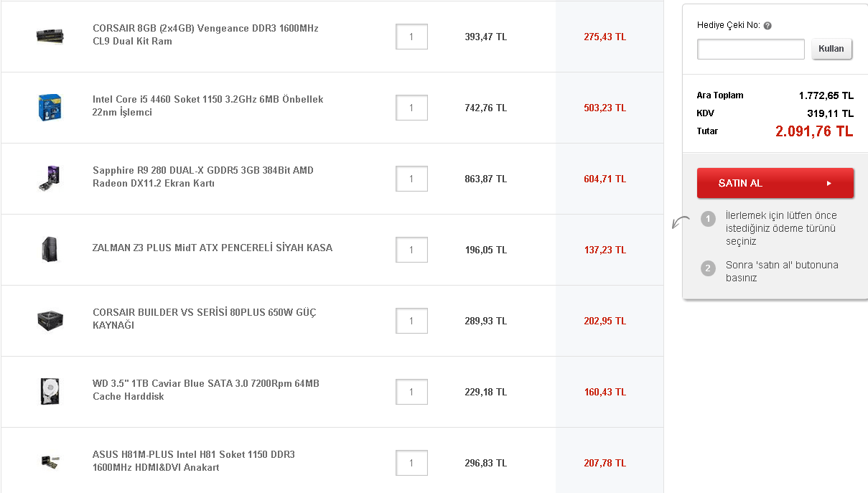
Task: Click the CORSAIR Vengeance RAM product thumbnail
Action: point(50,36)
